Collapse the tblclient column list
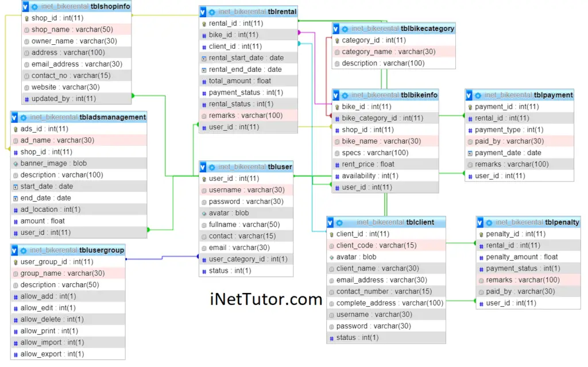 click(x=330, y=222)
